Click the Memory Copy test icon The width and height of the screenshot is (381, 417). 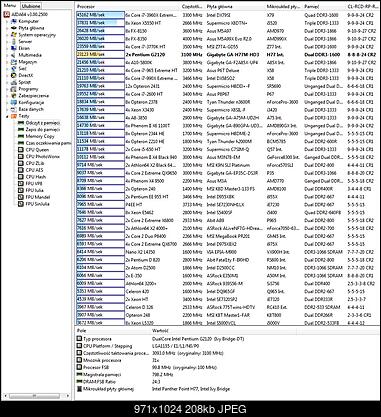point(21,136)
